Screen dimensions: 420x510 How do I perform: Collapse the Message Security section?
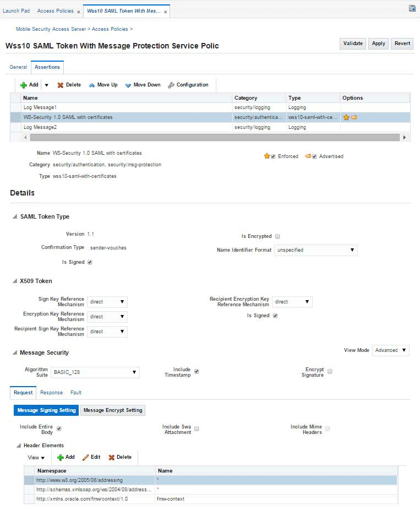click(15, 352)
